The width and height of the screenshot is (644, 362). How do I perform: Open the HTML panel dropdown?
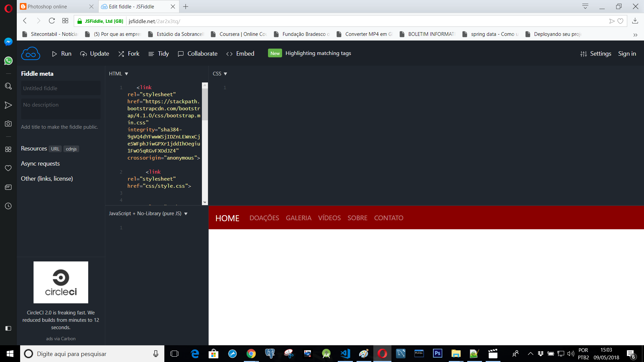[118, 74]
